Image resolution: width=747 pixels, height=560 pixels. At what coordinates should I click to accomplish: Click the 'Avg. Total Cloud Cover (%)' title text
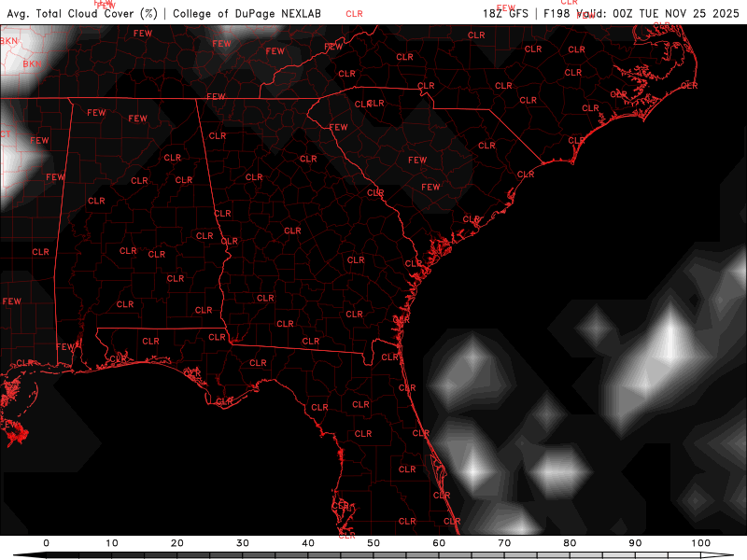(x=82, y=13)
